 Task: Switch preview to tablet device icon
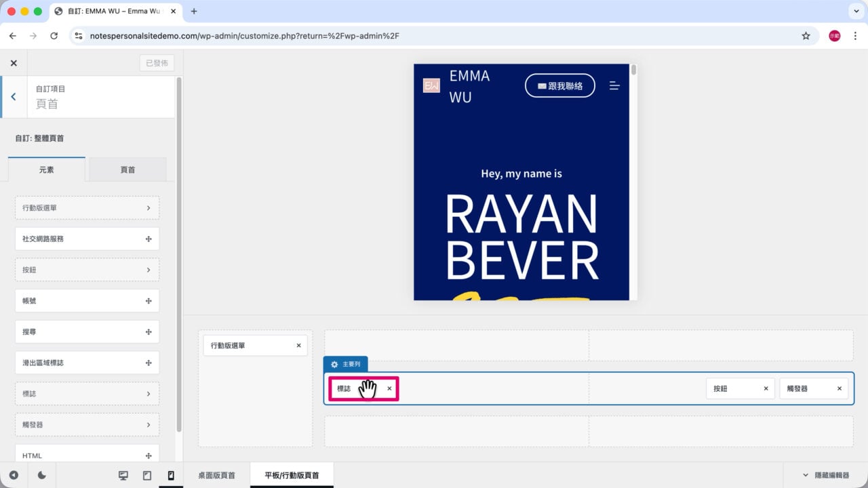point(147,476)
